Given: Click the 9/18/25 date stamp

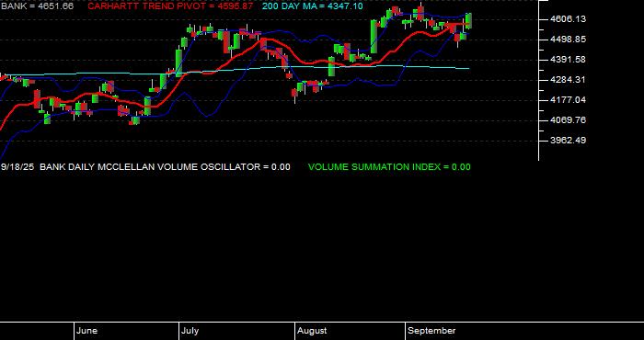Looking at the screenshot, I should [x=17, y=167].
